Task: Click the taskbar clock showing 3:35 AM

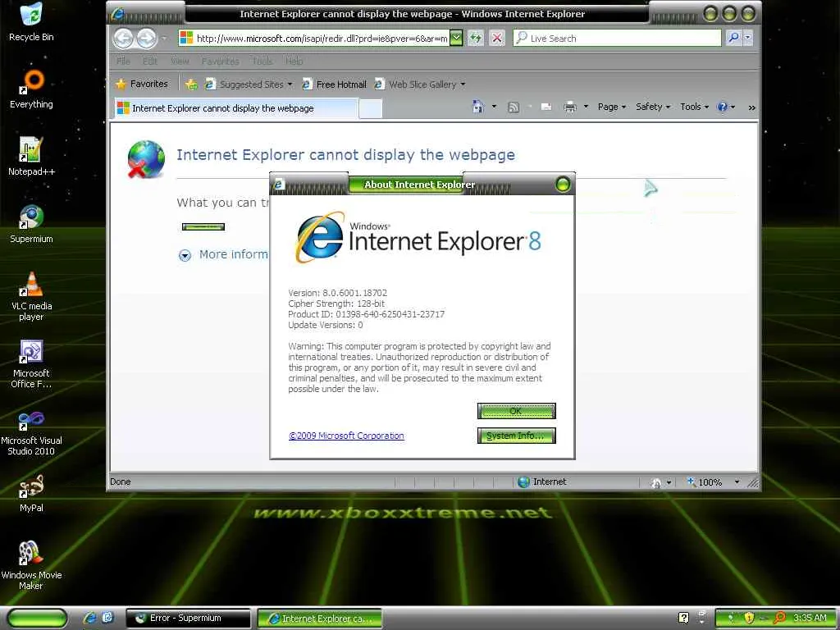Action: (x=810, y=618)
